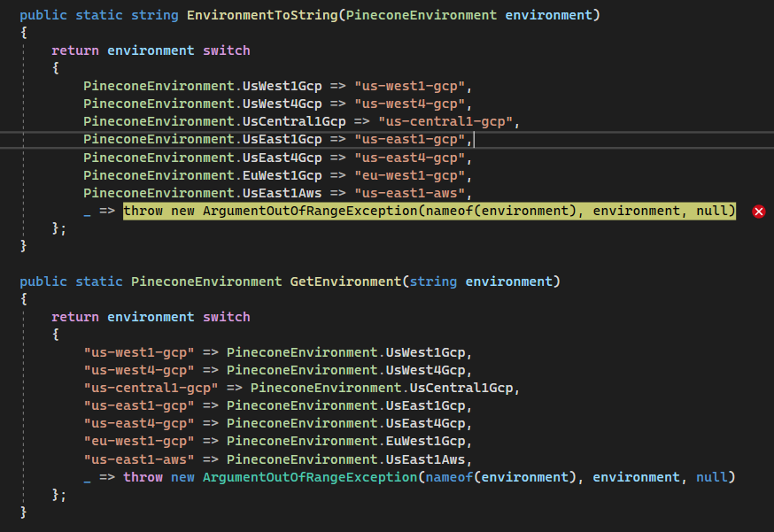The width and height of the screenshot is (774, 532).
Task: Click "us-east1-aws" key in GetEnvironment switch
Action: pyautogui.click(x=139, y=460)
